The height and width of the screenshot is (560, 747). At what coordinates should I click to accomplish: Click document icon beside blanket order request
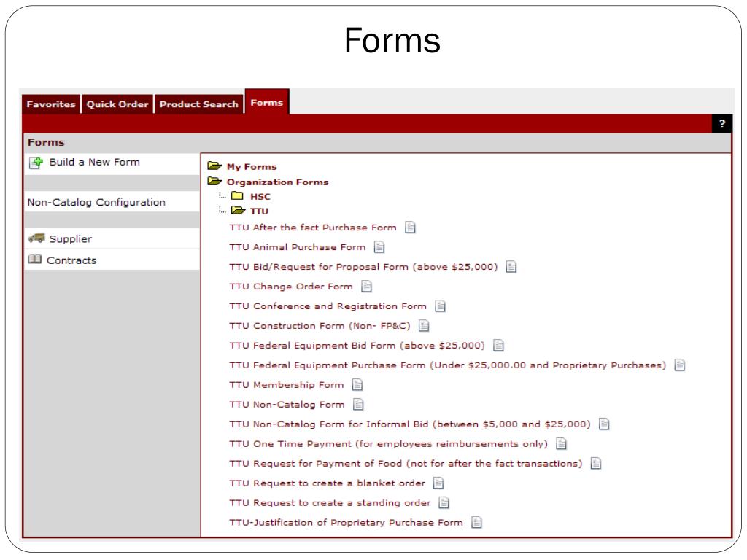pyautogui.click(x=438, y=483)
